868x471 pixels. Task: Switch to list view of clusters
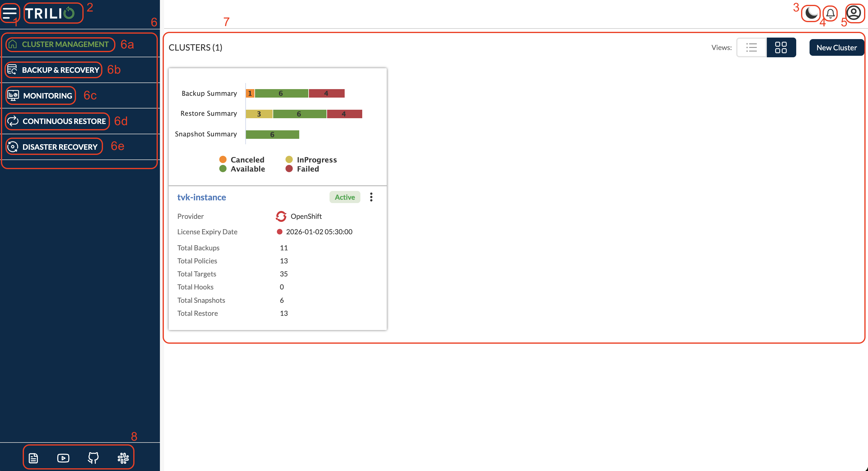(x=751, y=48)
